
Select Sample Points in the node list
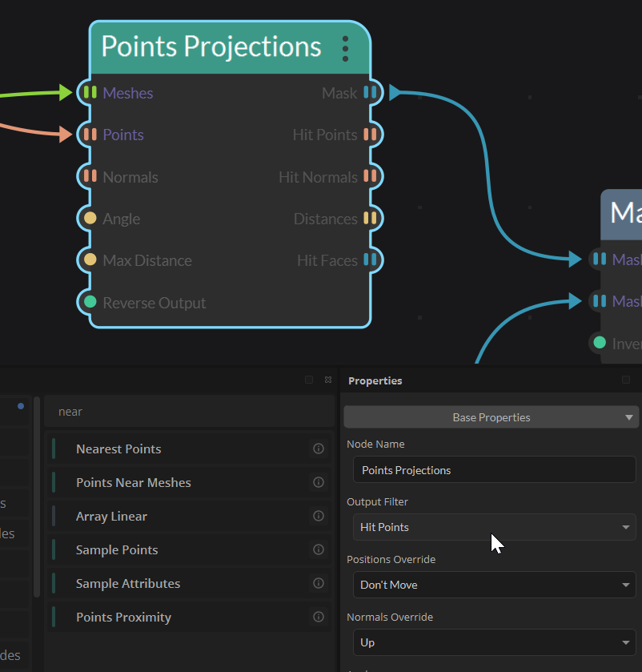coord(189,549)
